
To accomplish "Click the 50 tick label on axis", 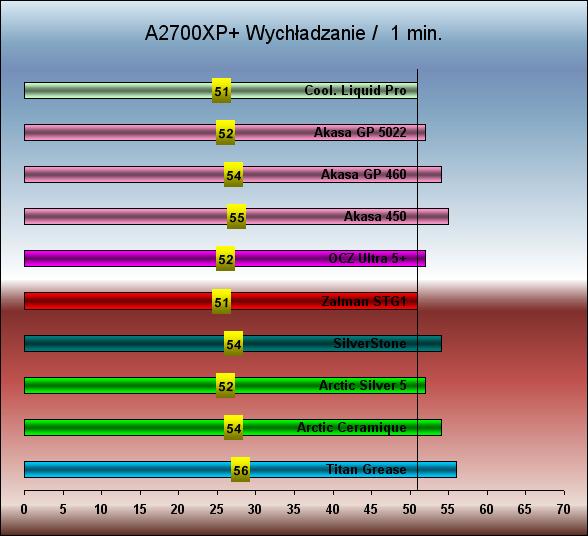I will (x=410, y=509).
